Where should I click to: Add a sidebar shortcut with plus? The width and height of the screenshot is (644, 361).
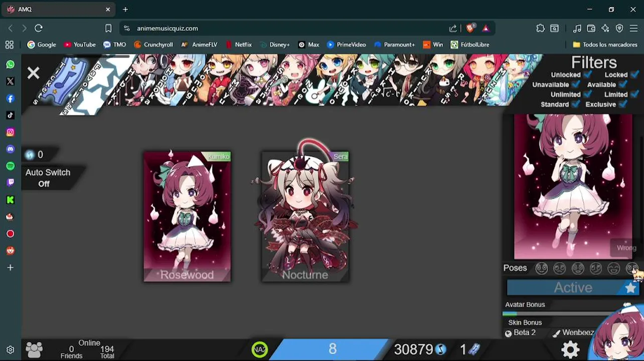coord(10,268)
